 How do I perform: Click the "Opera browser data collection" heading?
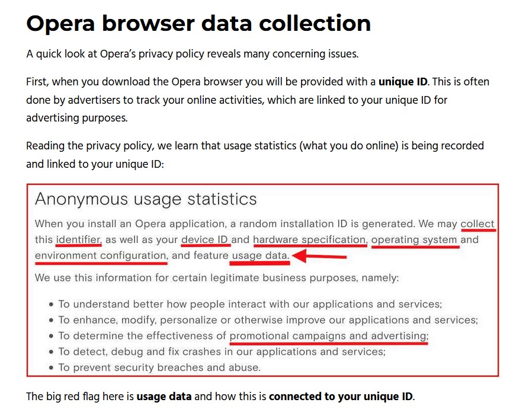[x=198, y=23]
